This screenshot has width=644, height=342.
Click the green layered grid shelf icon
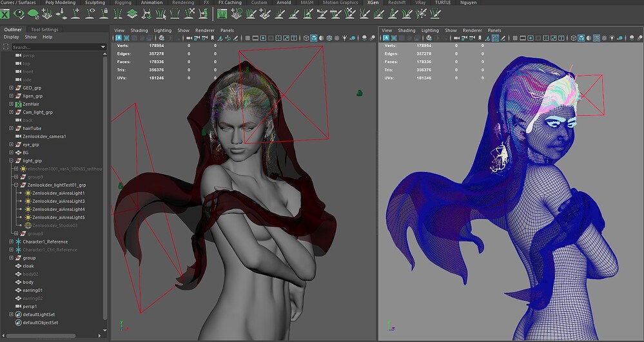(x=132, y=14)
